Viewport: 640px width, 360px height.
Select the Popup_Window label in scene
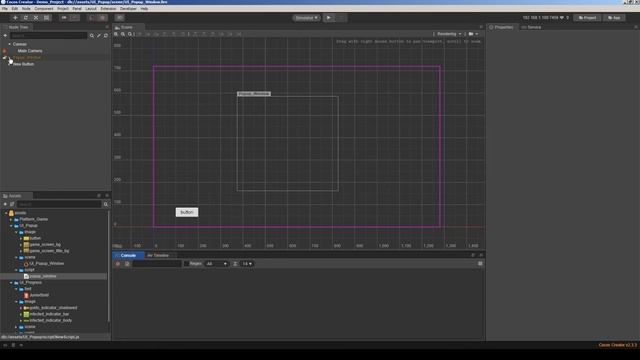(x=253, y=94)
